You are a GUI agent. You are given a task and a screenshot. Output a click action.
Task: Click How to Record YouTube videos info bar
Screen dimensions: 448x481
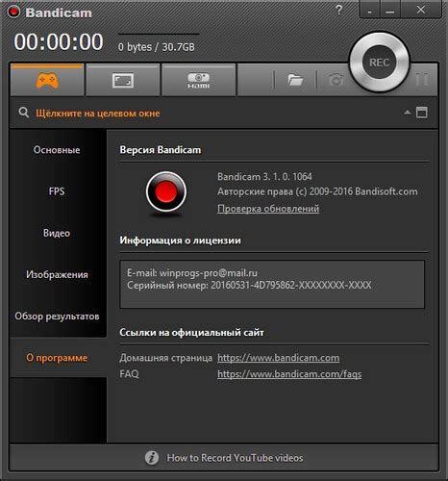(224, 458)
